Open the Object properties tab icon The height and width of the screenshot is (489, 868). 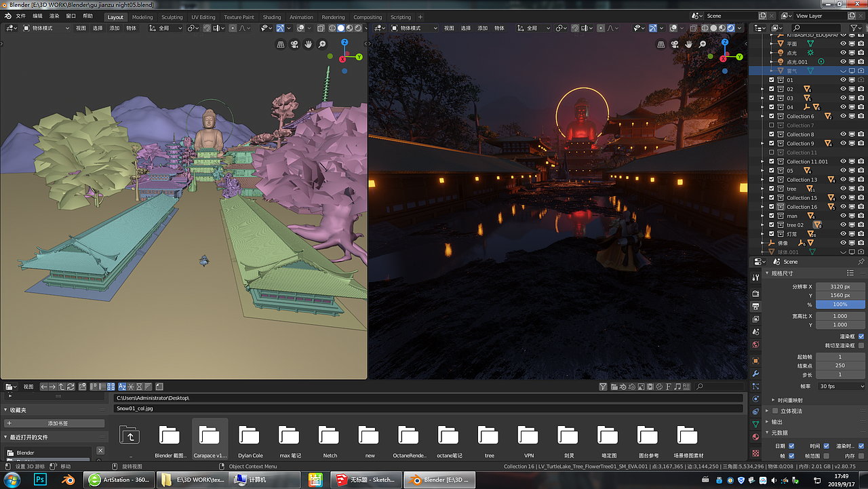(x=756, y=361)
